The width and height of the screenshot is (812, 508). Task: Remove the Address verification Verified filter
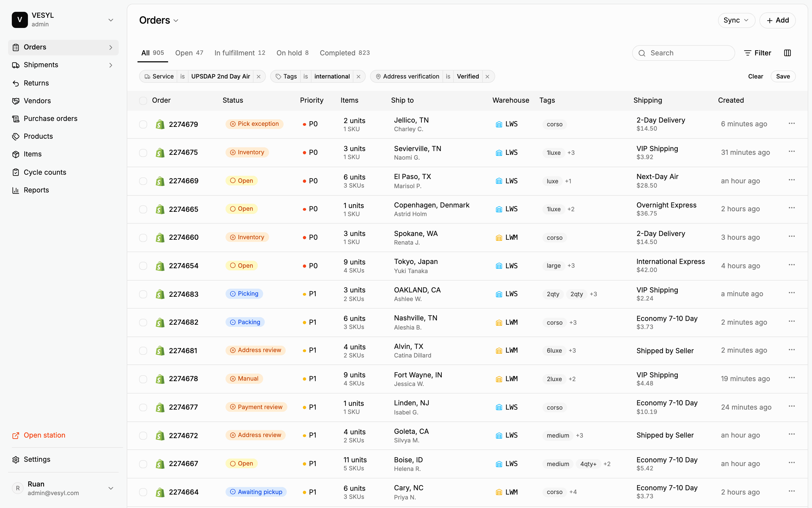(488, 77)
